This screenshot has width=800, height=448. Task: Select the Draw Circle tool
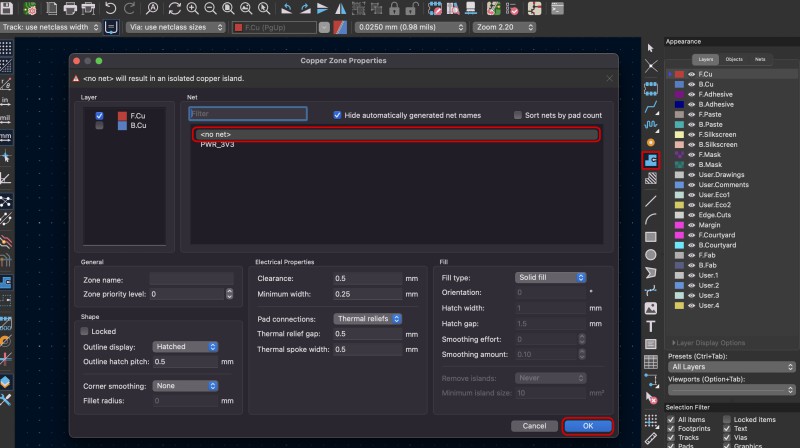pyautogui.click(x=651, y=254)
